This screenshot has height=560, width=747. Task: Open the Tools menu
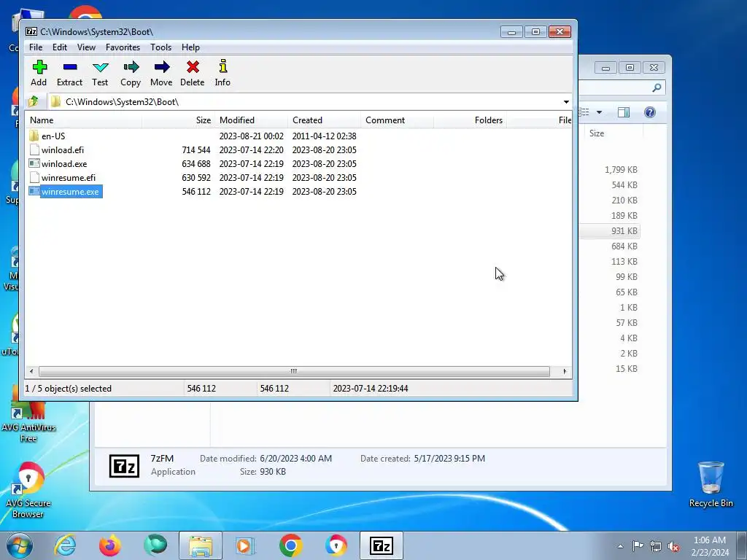160,47
